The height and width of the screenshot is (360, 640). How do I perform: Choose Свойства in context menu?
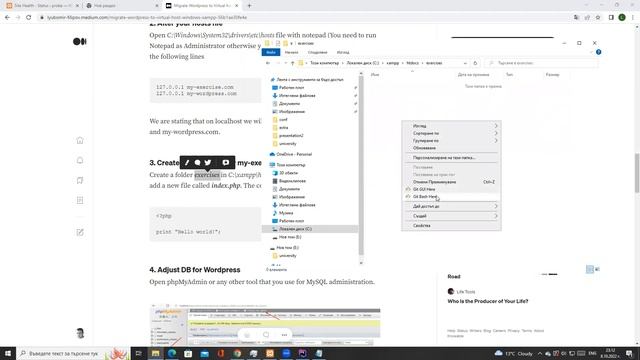[x=451, y=225]
